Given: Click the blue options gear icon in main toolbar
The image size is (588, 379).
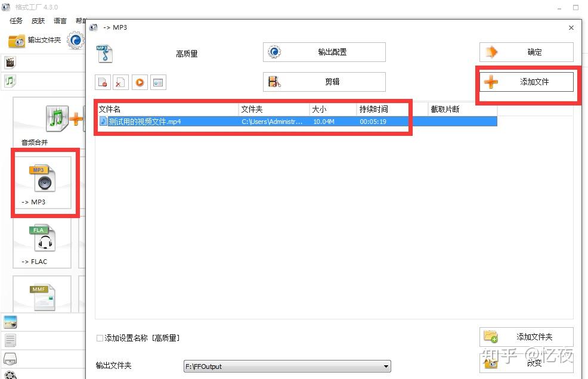Looking at the screenshot, I should pyautogui.click(x=76, y=40).
